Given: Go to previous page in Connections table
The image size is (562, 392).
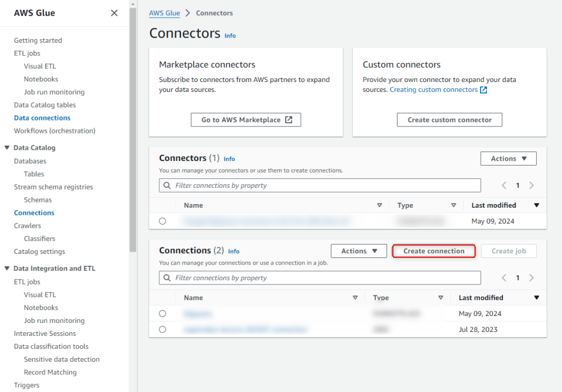Looking at the screenshot, I should 504,278.
